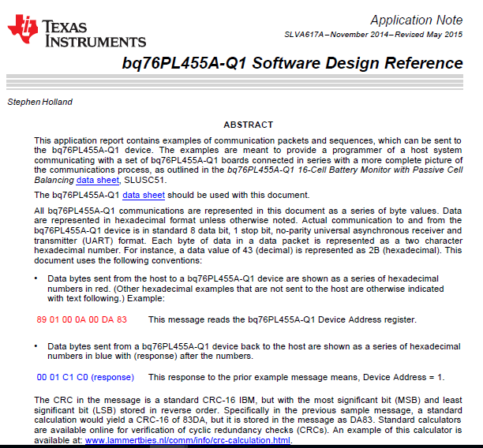This screenshot has height=448, width=483.
Task: Click the line starting 'Data bytes sent from a bq76PL455A-Q1'
Action: (254, 346)
